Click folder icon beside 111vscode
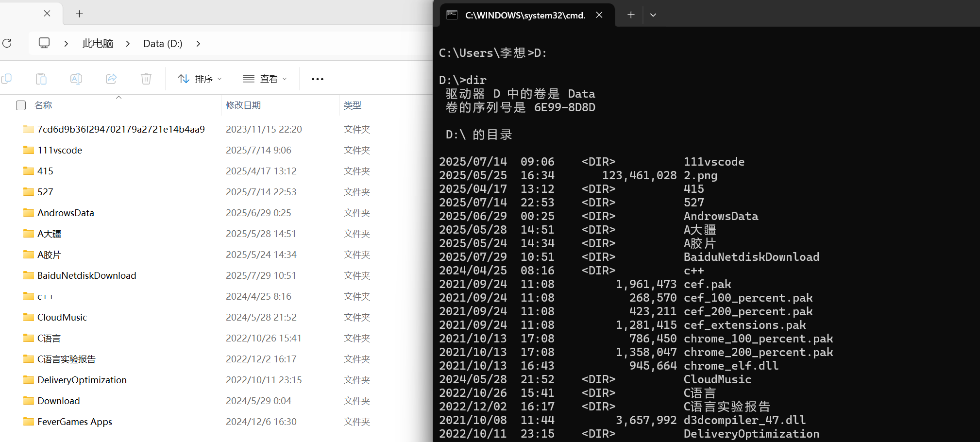The image size is (980, 442). pos(29,150)
